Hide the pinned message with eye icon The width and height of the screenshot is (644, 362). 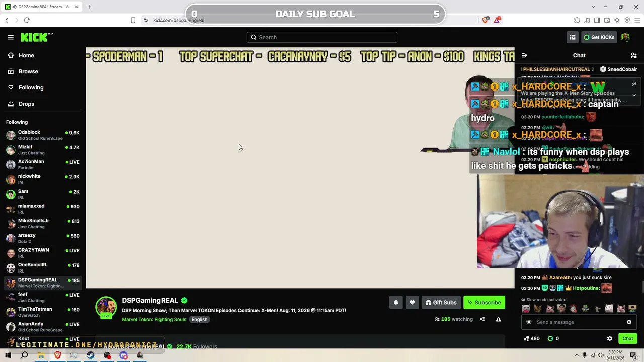pos(634,84)
